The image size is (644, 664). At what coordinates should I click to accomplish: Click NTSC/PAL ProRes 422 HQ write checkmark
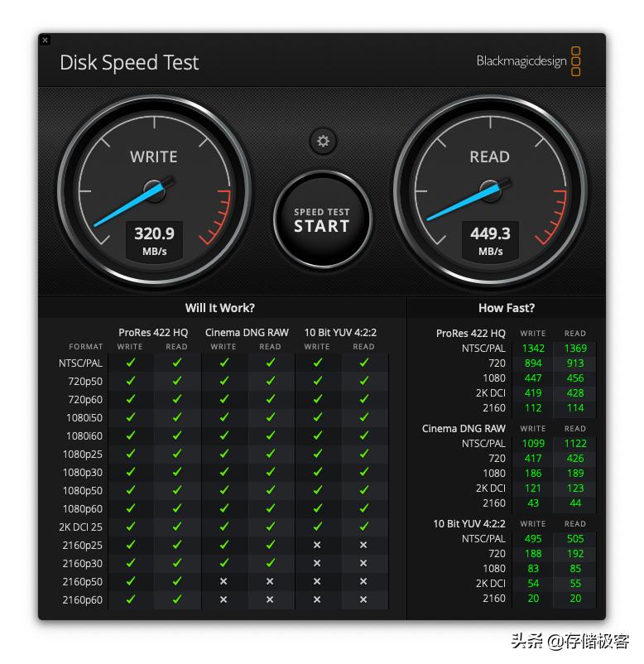[131, 363]
